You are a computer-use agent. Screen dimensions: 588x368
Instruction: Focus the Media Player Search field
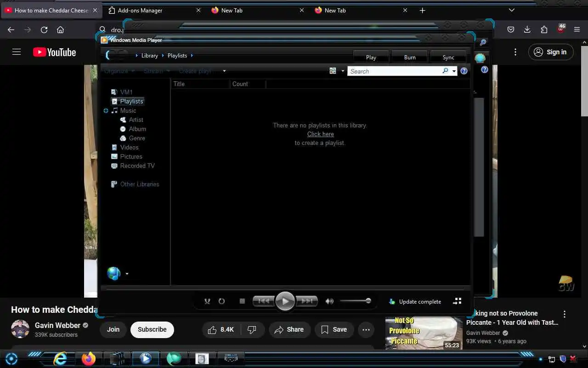(395, 71)
